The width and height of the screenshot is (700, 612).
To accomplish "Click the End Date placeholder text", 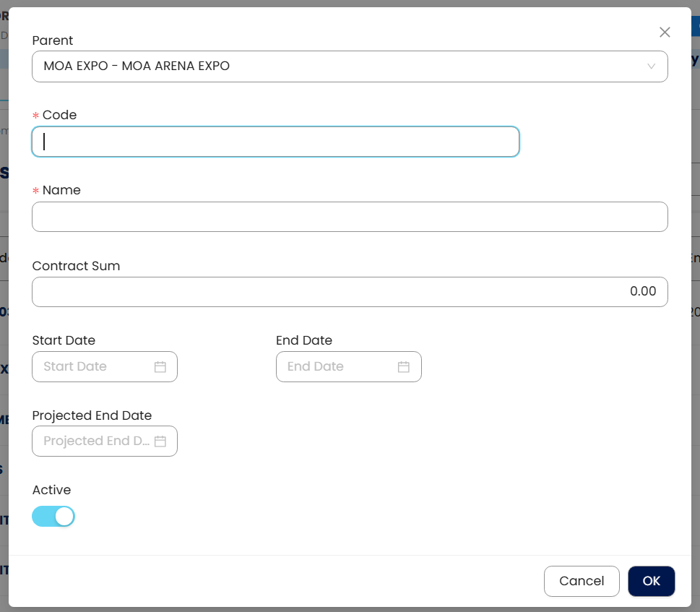I will coord(315,366).
